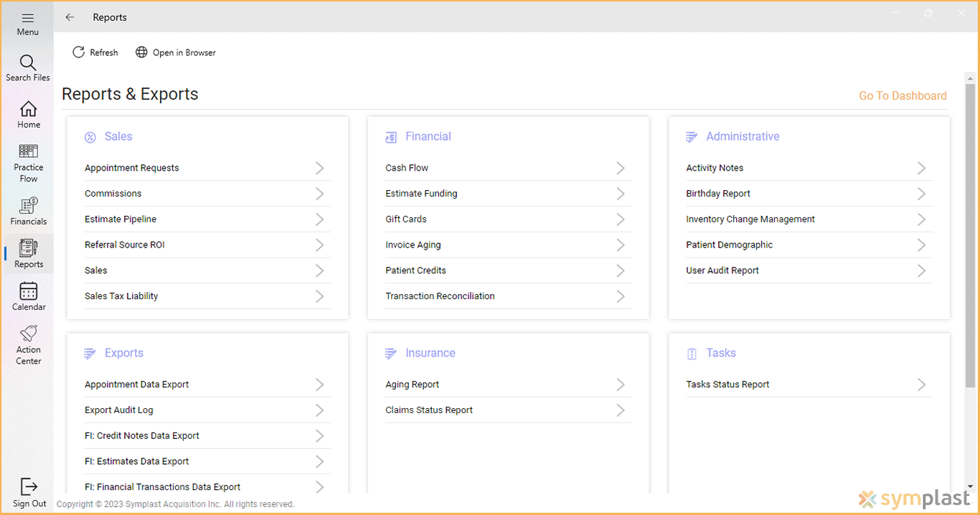Open the Birthday Report via its chevron
Screen dimensions: 980x515
click(x=921, y=193)
